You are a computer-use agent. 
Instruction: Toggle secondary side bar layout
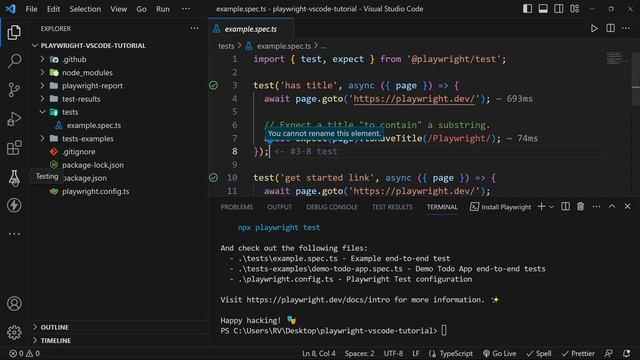(559, 9)
